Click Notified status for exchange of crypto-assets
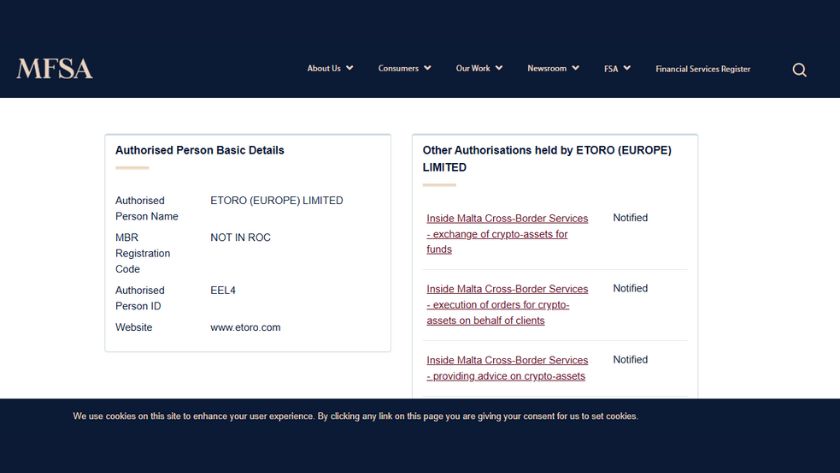Screen dimensions: 840x473 630,217
